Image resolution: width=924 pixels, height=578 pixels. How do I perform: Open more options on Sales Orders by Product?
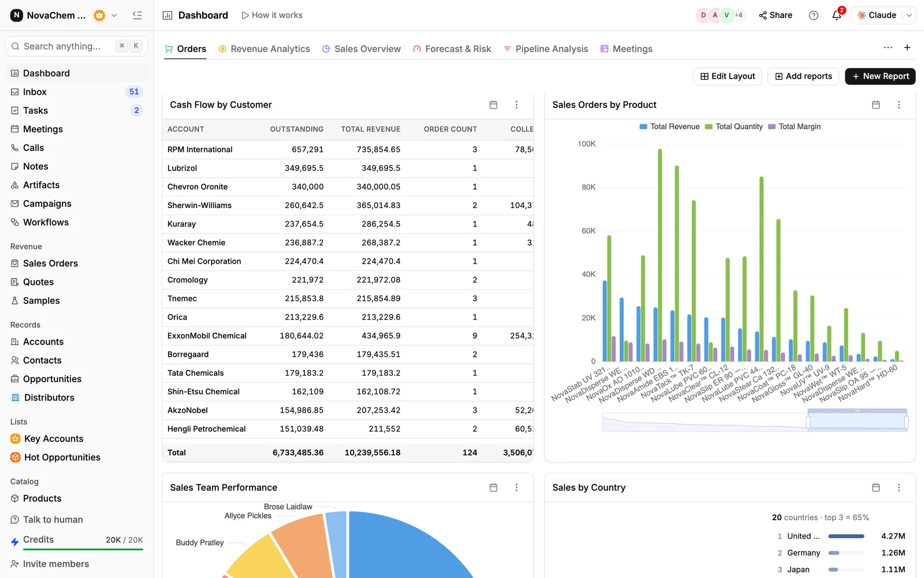coord(899,105)
